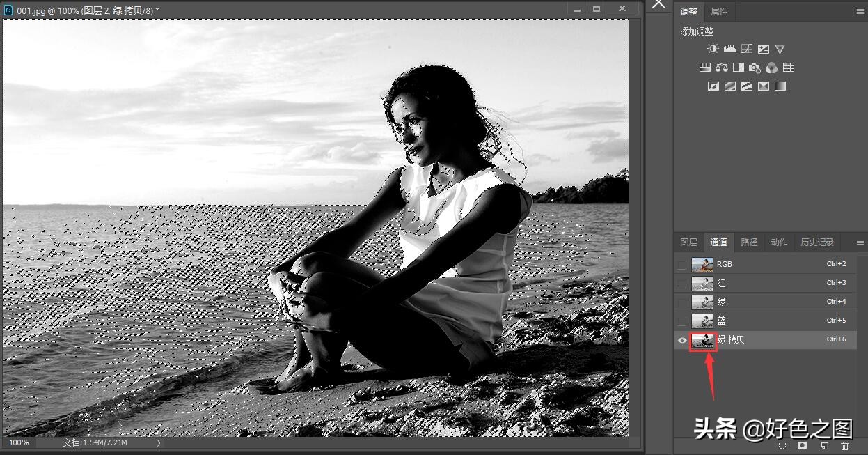Add a Threshold adjustment

click(747, 86)
